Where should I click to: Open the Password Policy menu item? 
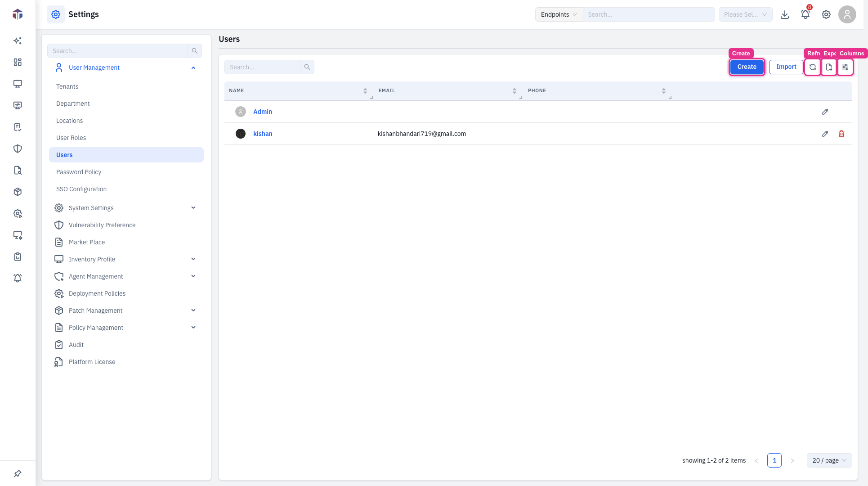pos(79,172)
